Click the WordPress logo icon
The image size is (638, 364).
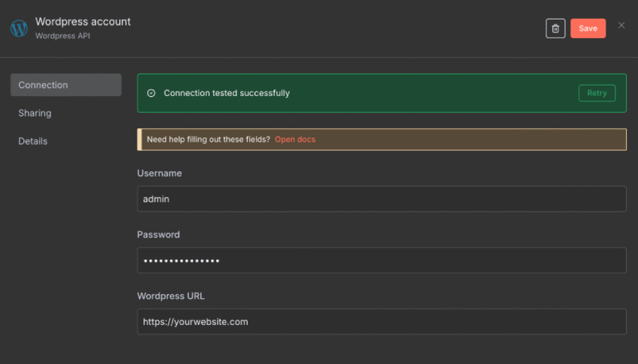[19, 29]
